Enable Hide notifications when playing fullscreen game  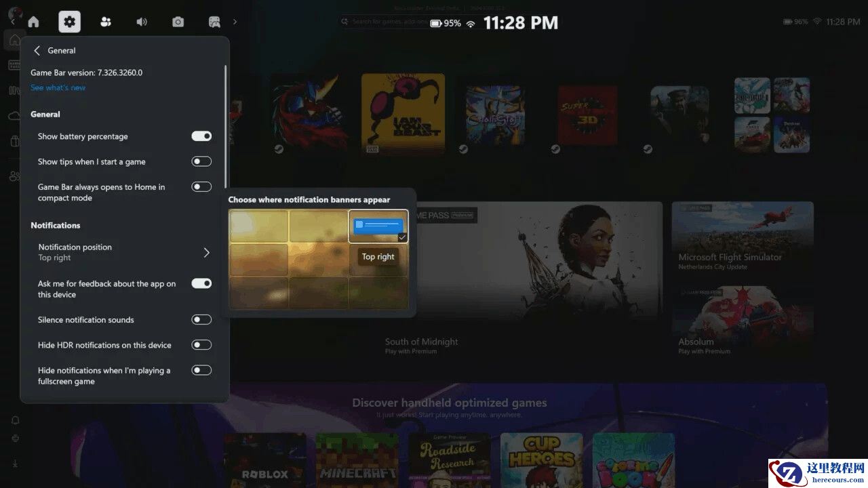pos(201,370)
